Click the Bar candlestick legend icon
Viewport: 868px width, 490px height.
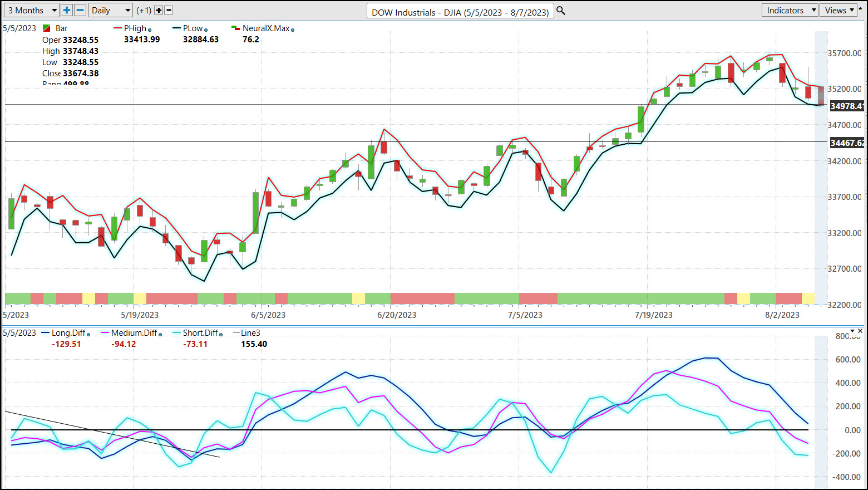coord(47,28)
